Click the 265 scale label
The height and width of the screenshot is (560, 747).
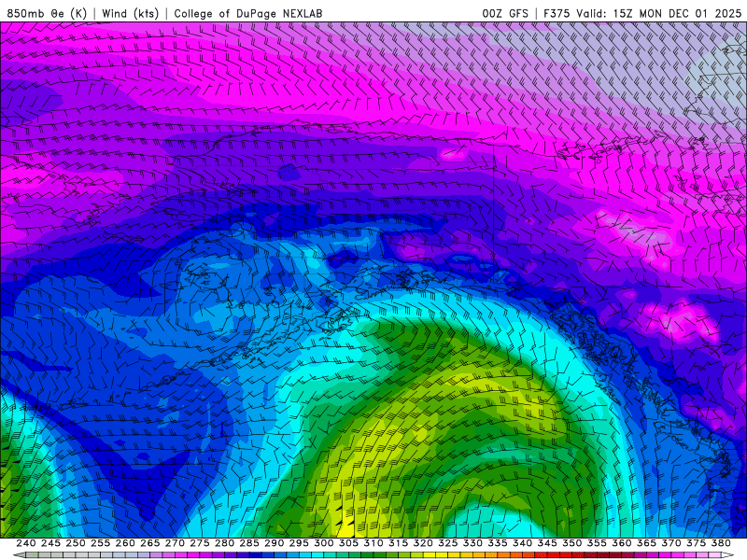coord(149,543)
